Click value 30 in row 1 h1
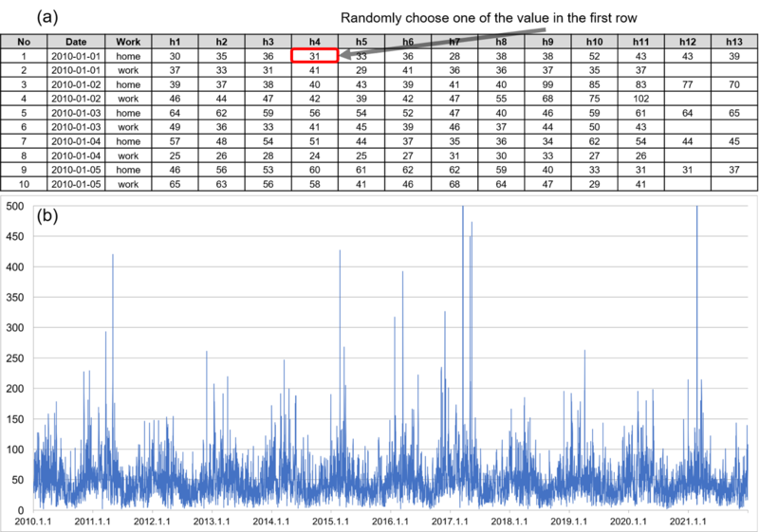 coord(175,56)
